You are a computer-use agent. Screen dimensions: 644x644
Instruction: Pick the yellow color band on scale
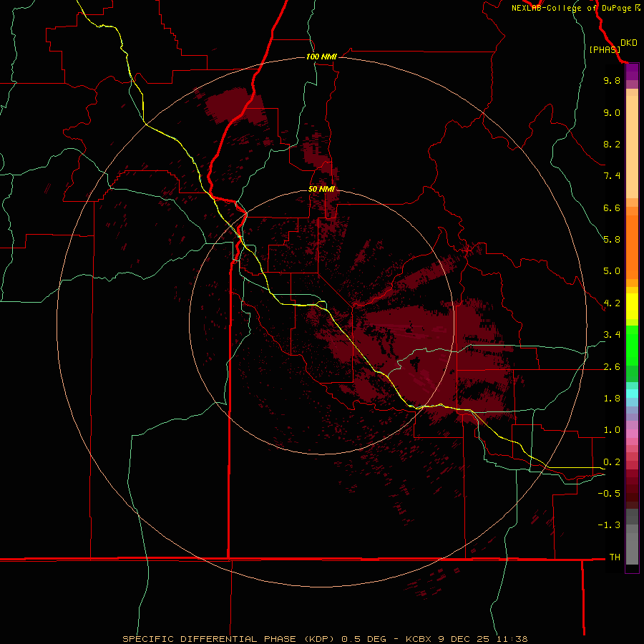coord(632,306)
